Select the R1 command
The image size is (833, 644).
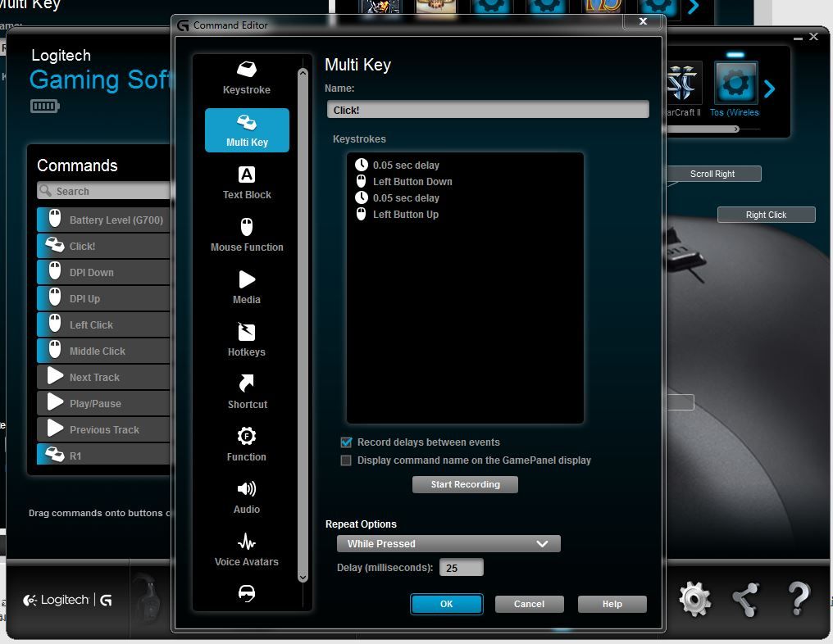point(103,455)
